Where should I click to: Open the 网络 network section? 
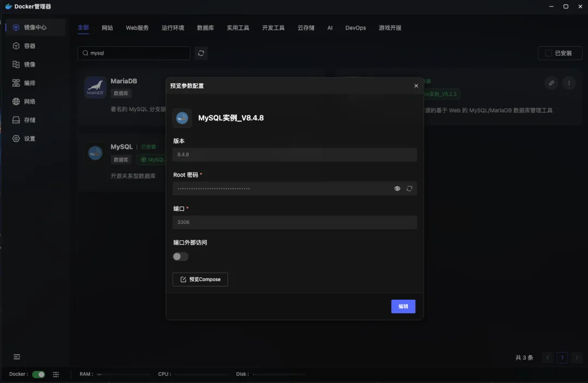[35, 101]
